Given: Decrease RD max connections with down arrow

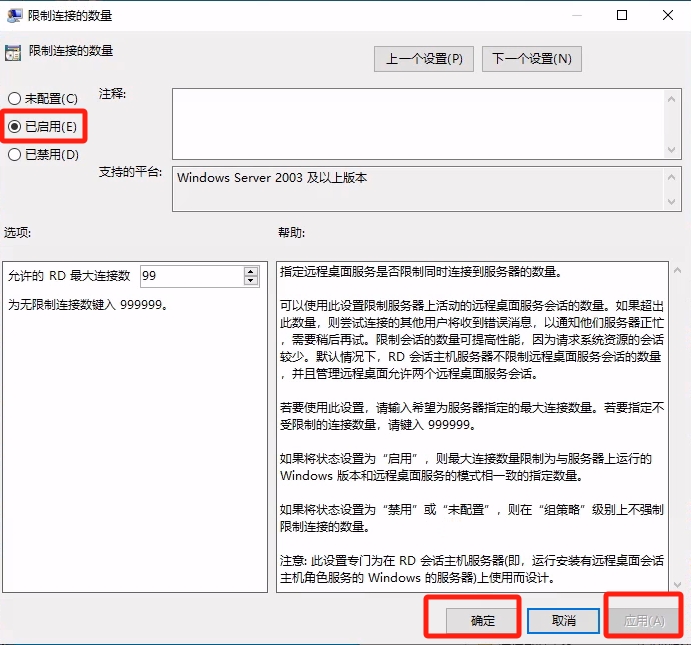Looking at the screenshot, I should pyautogui.click(x=250, y=280).
